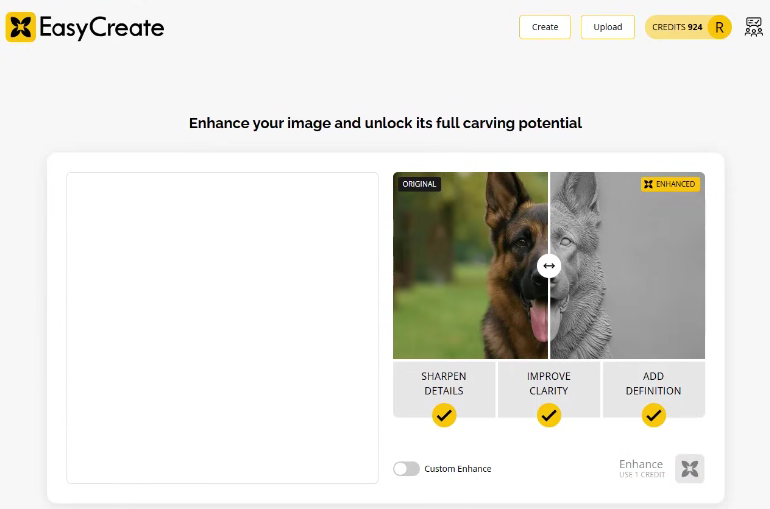Select the black uploaded image preview
The image size is (770, 509).
(x=223, y=330)
